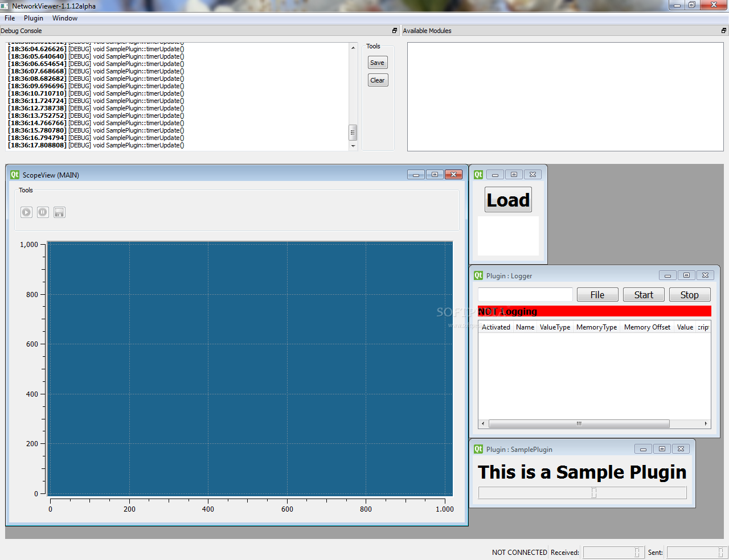Sort by Value column header
The width and height of the screenshot is (729, 560).
click(x=685, y=327)
